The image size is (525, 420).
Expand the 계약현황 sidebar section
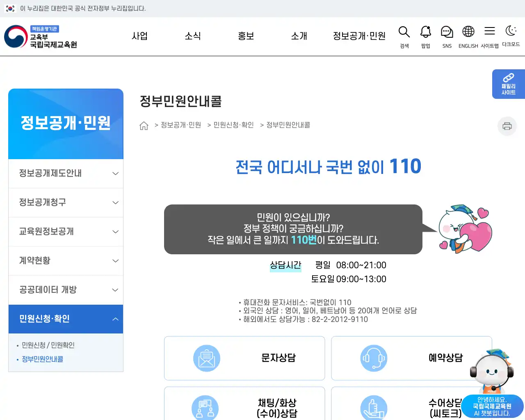66,261
